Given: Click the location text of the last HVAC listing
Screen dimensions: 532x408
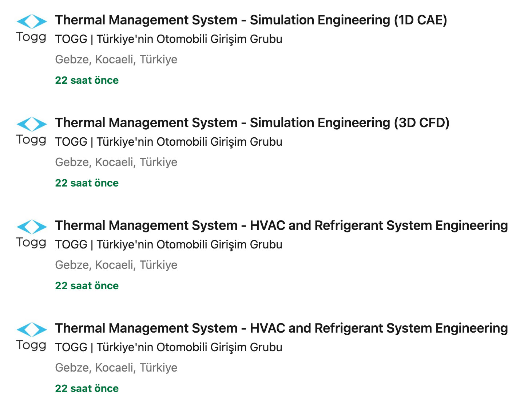Looking at the screenshot, I should pos(116,368).
